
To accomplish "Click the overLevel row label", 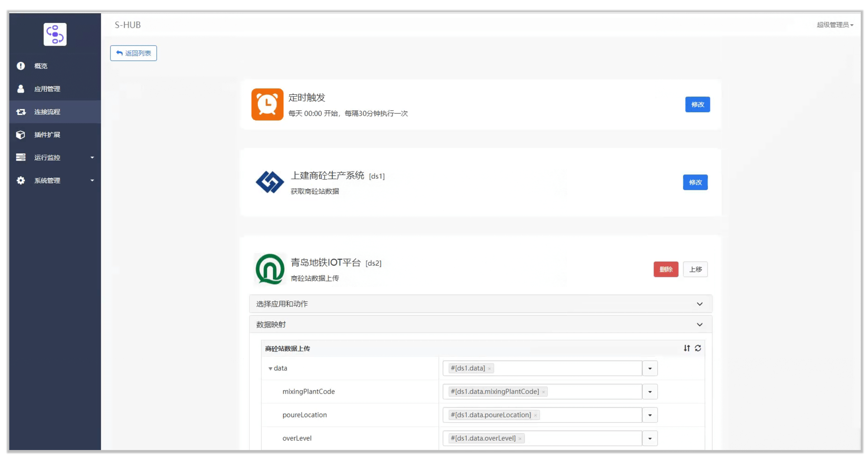I will 297,438.
